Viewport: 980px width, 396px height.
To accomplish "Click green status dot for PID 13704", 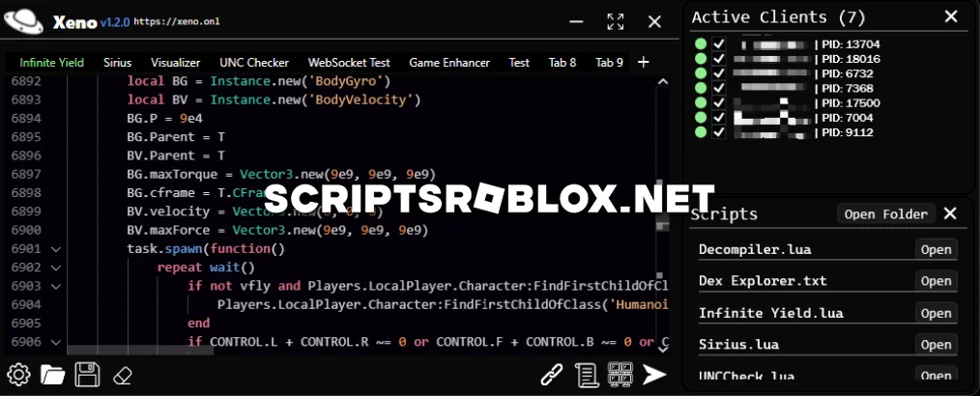I will (x=701, y=44).
